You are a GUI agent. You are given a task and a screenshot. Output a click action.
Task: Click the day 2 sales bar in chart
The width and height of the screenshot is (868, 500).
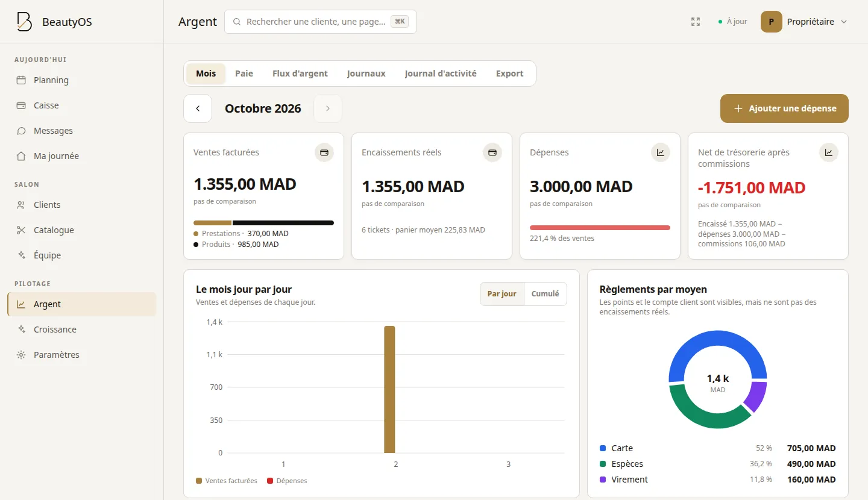pos(389,389)
